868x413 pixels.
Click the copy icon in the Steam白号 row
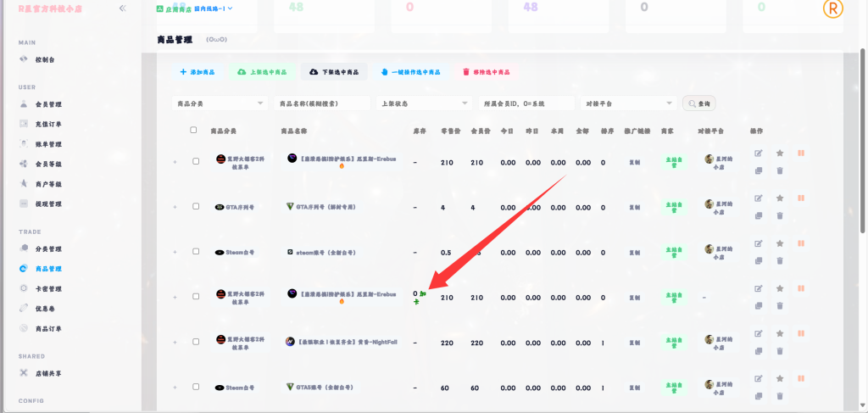(x=758, y=261)
